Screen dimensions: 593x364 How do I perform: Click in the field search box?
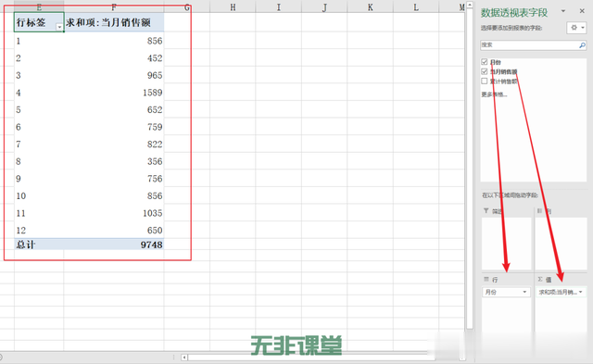pos(529,45)
